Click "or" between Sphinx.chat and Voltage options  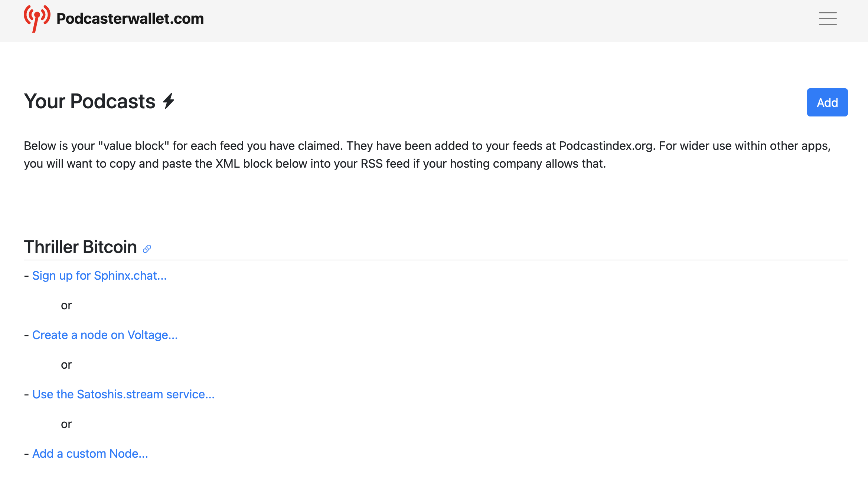(66, 305)
